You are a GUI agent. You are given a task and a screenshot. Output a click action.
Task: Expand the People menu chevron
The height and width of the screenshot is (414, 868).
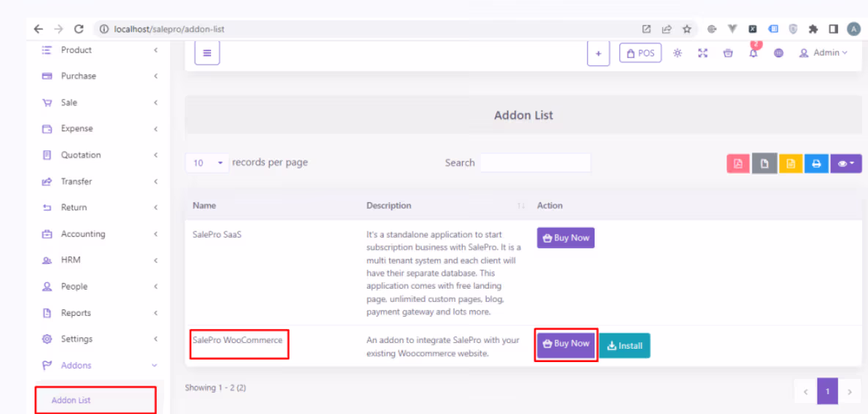coord(155,287)
